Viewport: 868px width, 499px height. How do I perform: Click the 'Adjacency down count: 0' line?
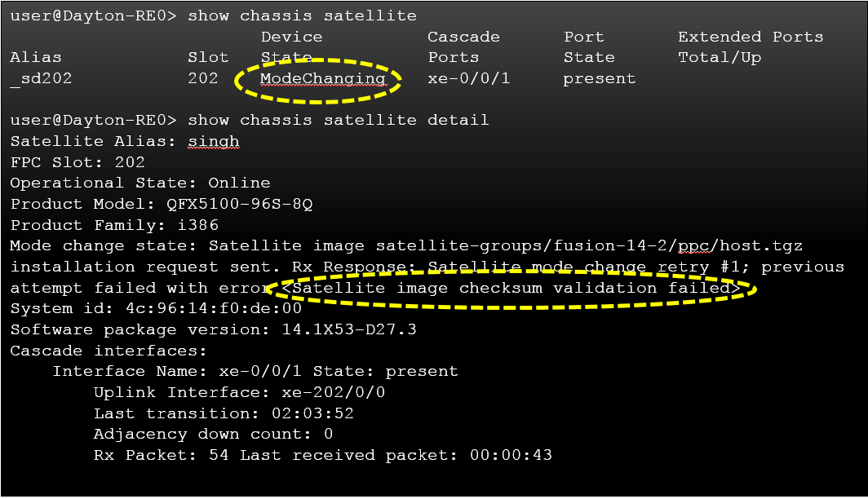(x=213, y=435)
